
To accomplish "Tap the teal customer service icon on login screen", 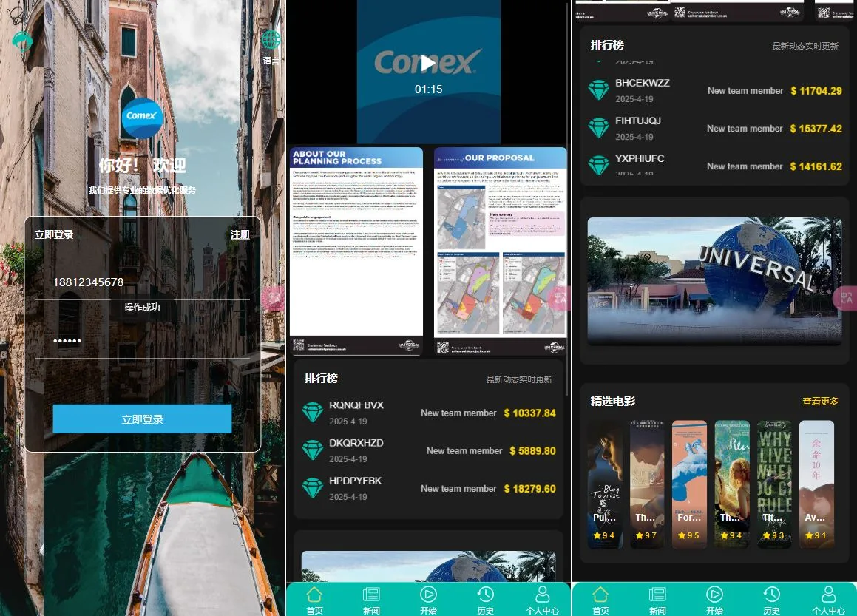I will 22,41.
